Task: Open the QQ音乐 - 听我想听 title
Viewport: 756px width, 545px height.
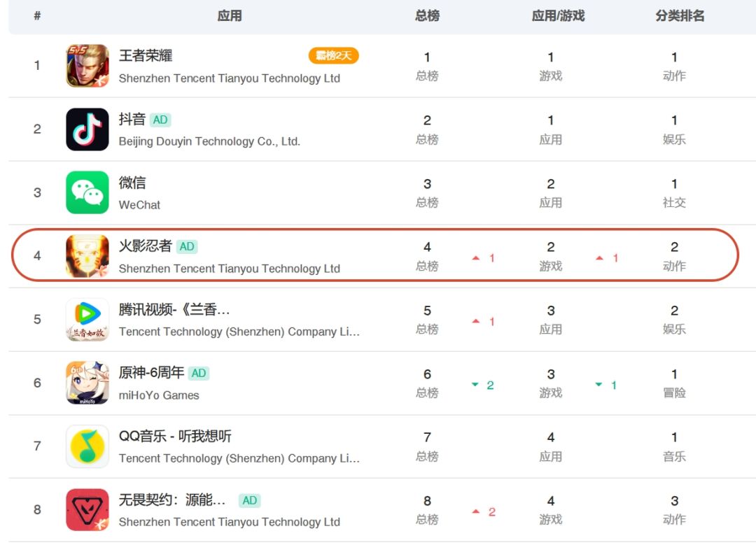Action: 175,437
